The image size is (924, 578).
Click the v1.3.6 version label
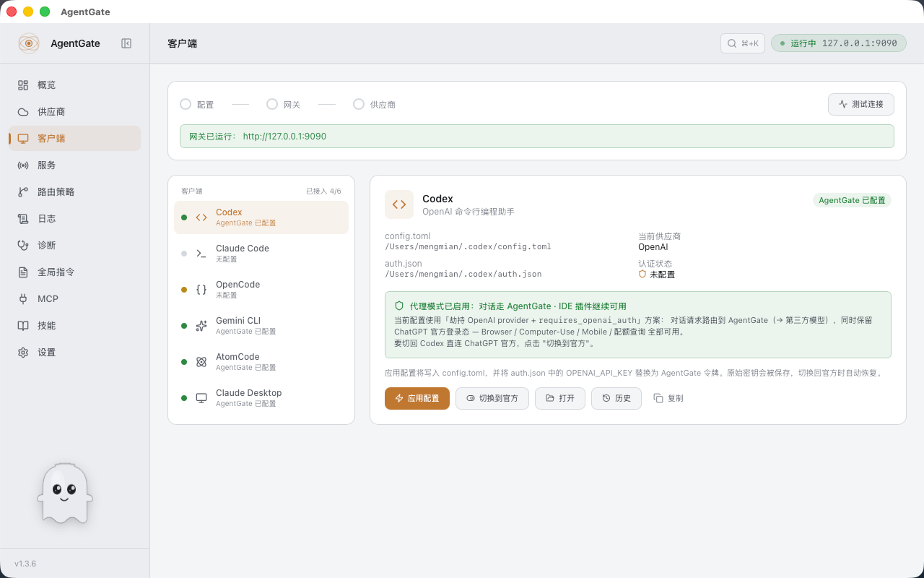[x=25, y=564]
